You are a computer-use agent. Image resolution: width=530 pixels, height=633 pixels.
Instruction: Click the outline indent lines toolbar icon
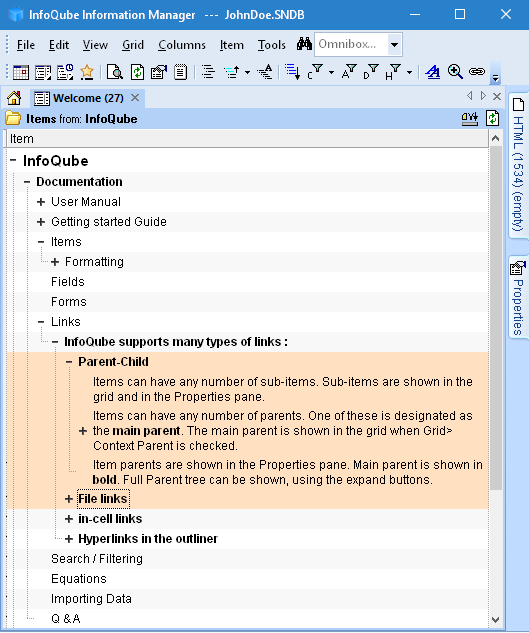tap(208, 72)
